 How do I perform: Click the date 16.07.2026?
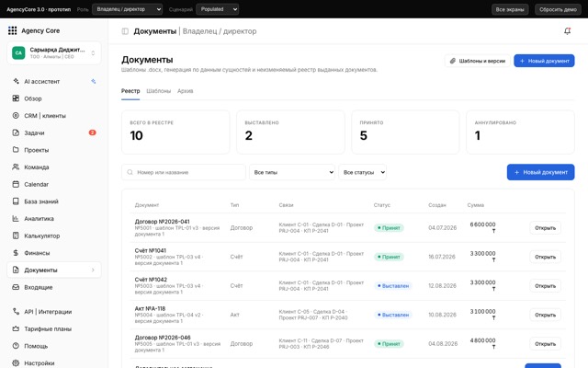[442, 257]
